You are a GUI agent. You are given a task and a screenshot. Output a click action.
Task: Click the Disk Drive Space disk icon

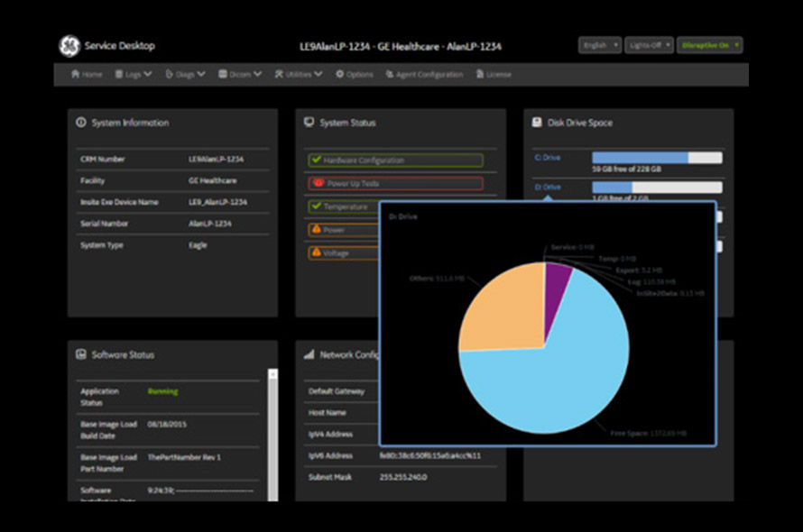pos(537,122)
